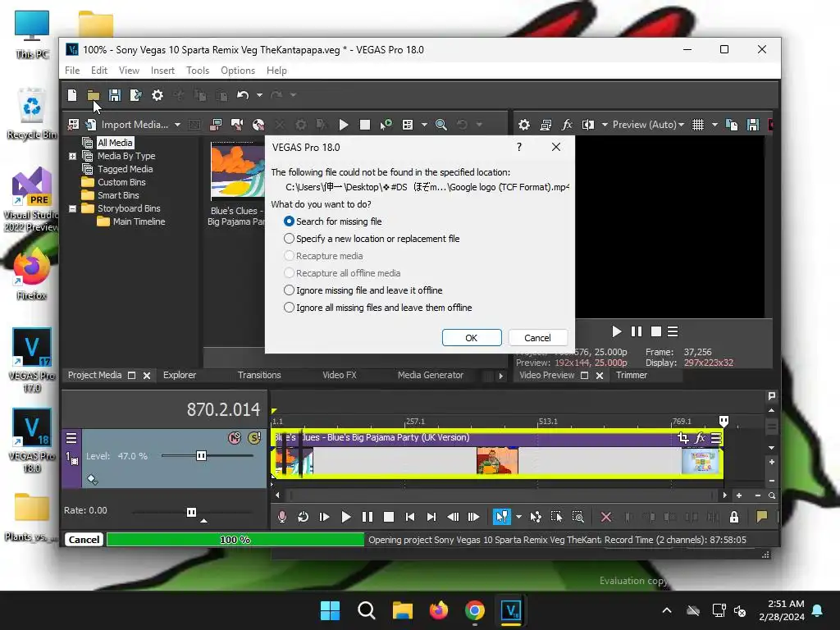This screenshot has width=840, height=630.
Task: Toggle split screen view in preview
Action: coord(588,125)
